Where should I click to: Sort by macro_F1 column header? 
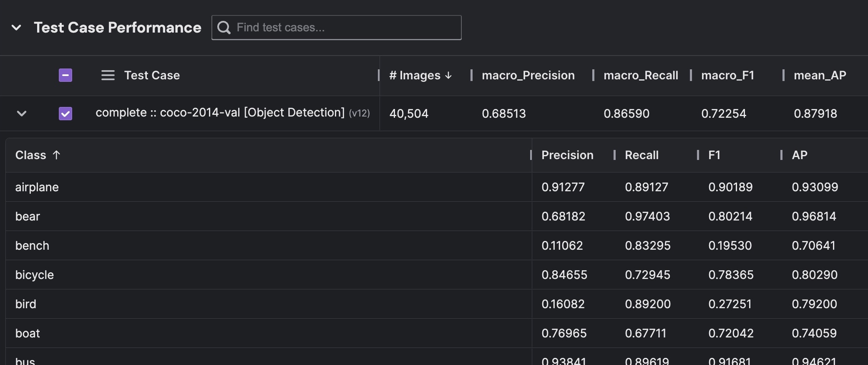pos(727,76)
